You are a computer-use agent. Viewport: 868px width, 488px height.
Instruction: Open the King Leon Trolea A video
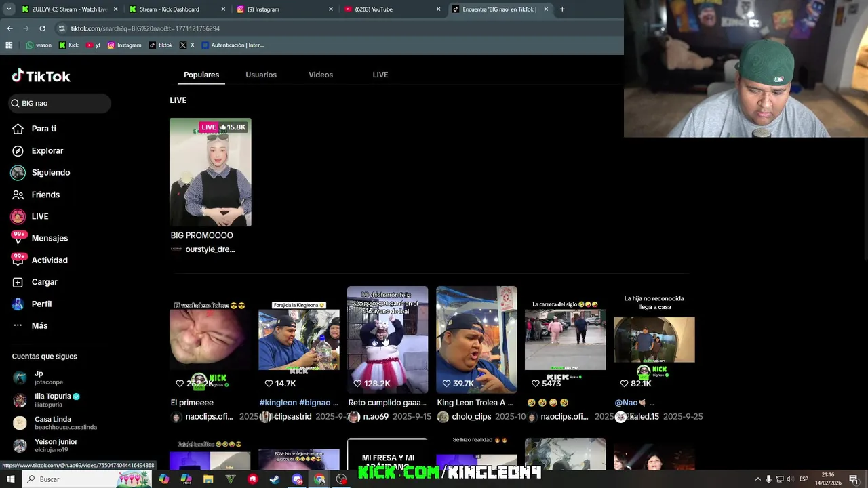[477, 340]
